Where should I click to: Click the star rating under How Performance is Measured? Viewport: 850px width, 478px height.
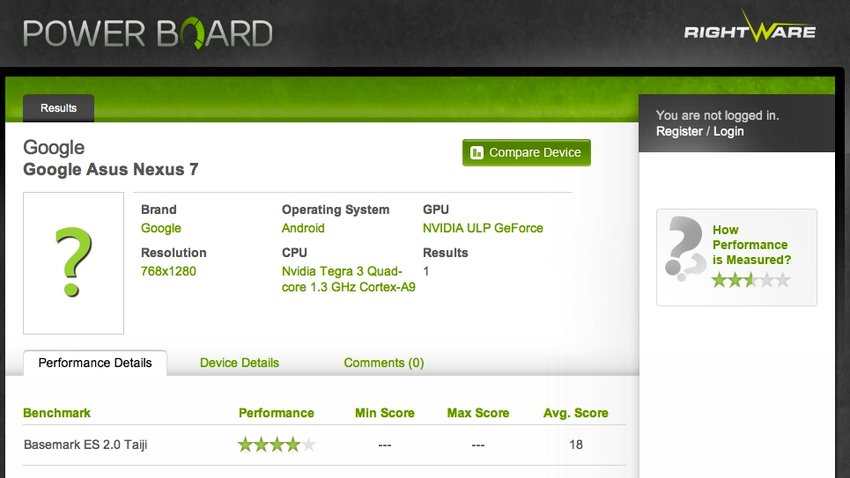pos(751,280)
